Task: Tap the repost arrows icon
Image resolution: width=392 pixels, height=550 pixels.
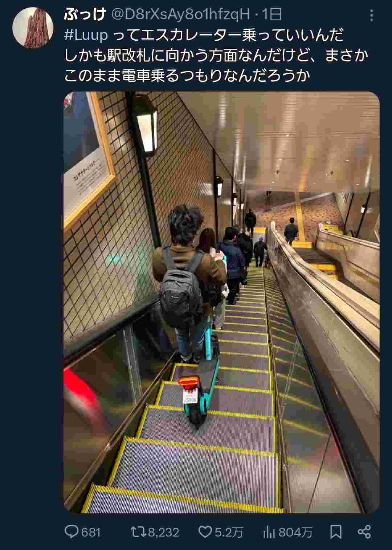Action: (x=138, y=532)
